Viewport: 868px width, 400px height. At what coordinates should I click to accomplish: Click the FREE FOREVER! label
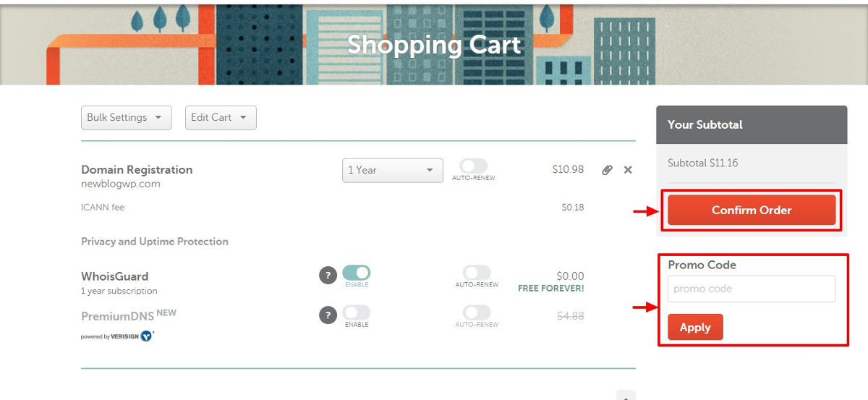551,289
